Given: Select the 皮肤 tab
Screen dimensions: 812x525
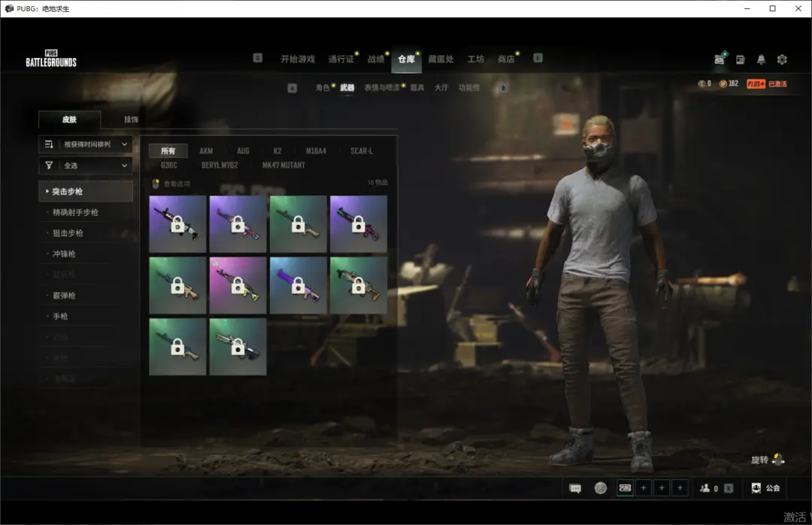Looking at the screenshot, I should tap(69, 119).
